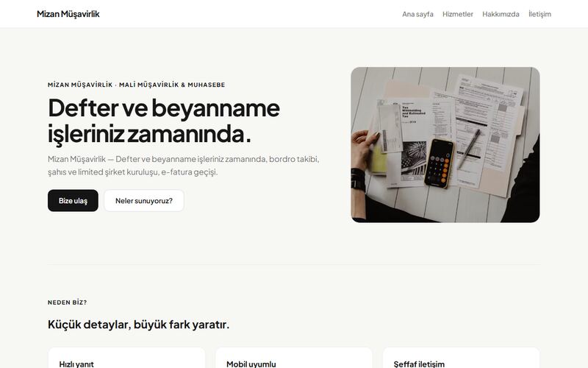Select the Şeffaf iletişim card
Screen dimensions: 588x368
pos(462,358)
